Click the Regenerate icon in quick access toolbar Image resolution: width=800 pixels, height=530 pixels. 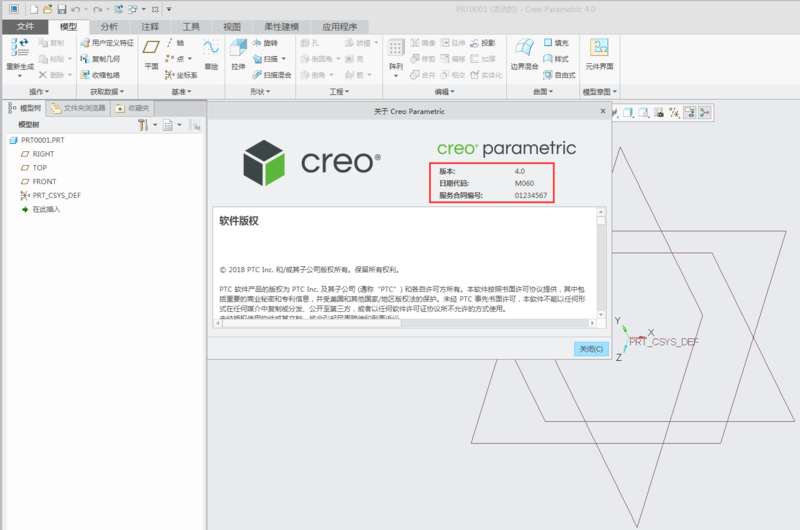pyautogui.click(x=118, y=9)
